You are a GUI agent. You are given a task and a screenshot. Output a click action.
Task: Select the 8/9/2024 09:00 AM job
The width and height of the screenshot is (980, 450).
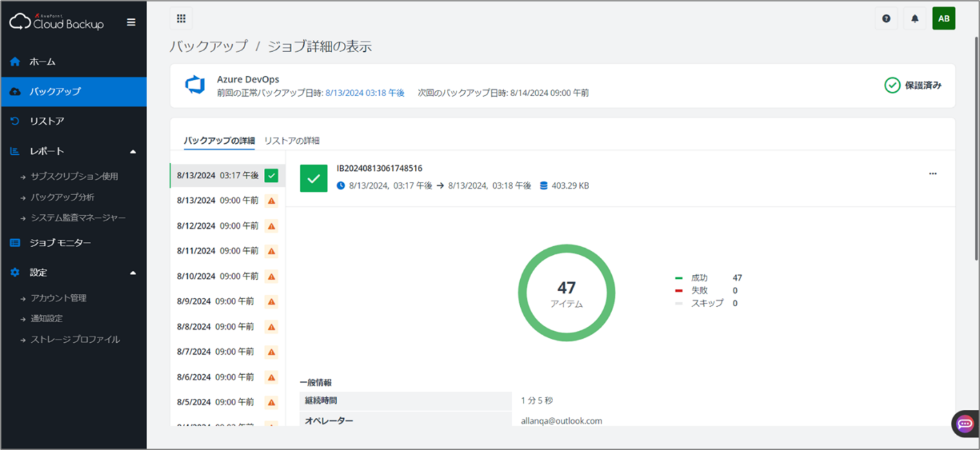click(x=227, y=301)
